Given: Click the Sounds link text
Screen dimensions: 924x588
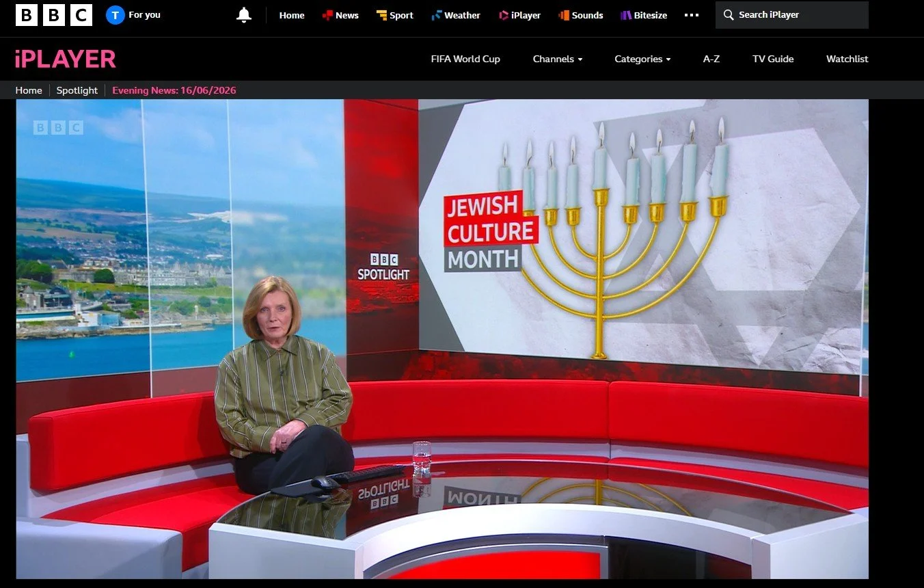Looking at the screenshot, I should pos(588,15).
